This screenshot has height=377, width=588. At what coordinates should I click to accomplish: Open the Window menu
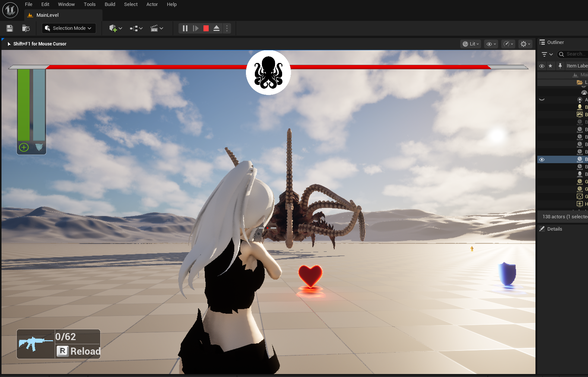tap(66, 4)
